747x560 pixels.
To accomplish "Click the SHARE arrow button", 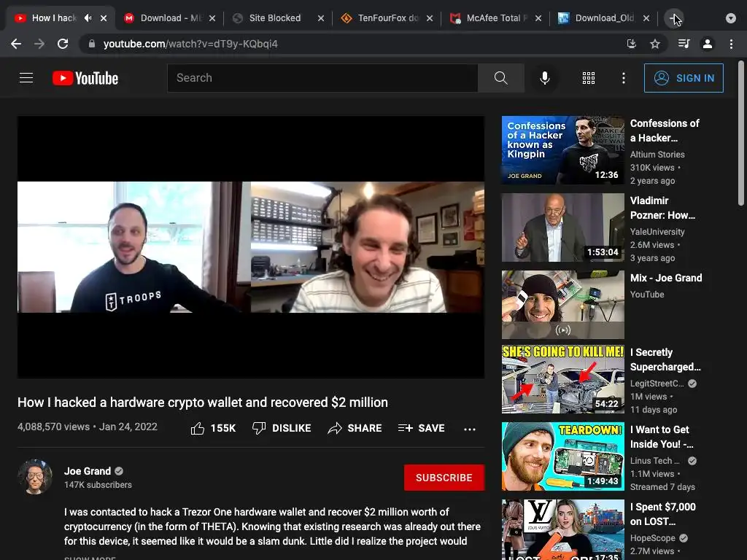I will point(355,428).
